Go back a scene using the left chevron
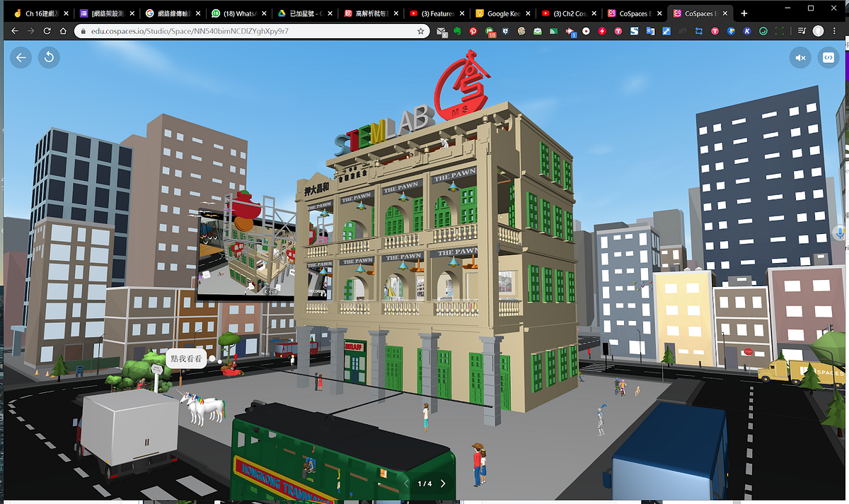 (x=407, y=484)
